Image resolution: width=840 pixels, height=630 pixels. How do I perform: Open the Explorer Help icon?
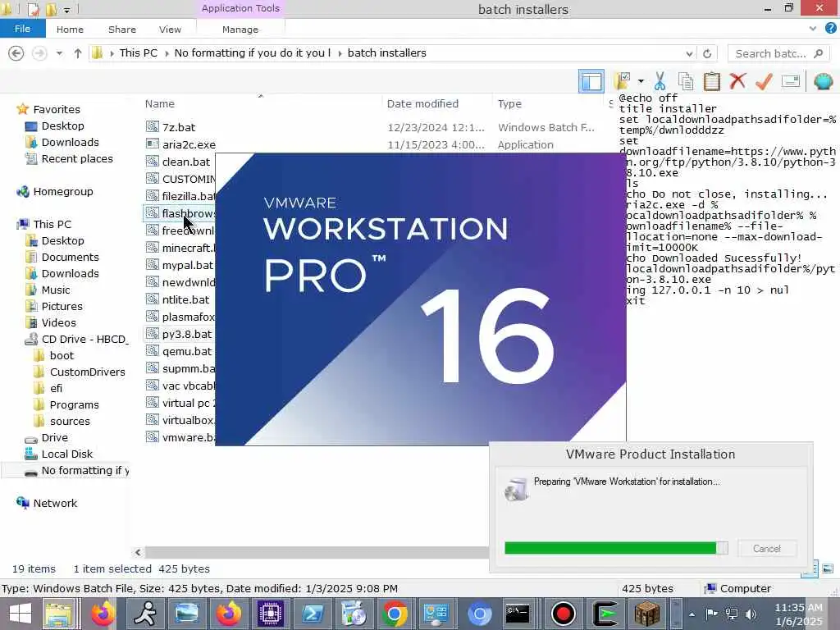(x=830, y=29)
